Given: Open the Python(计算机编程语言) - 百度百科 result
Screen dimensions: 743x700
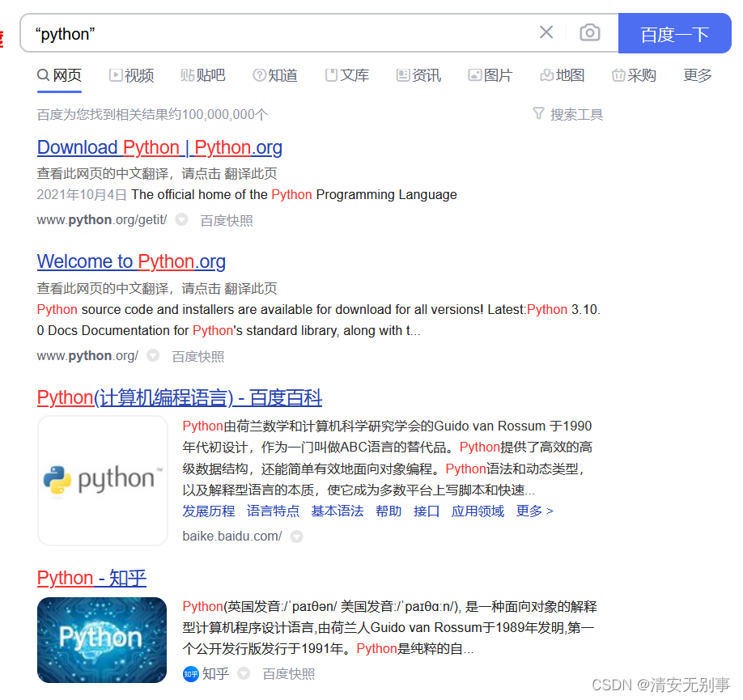Looking at the screenshot, I should pyautogui.click(x=180, y=397).
